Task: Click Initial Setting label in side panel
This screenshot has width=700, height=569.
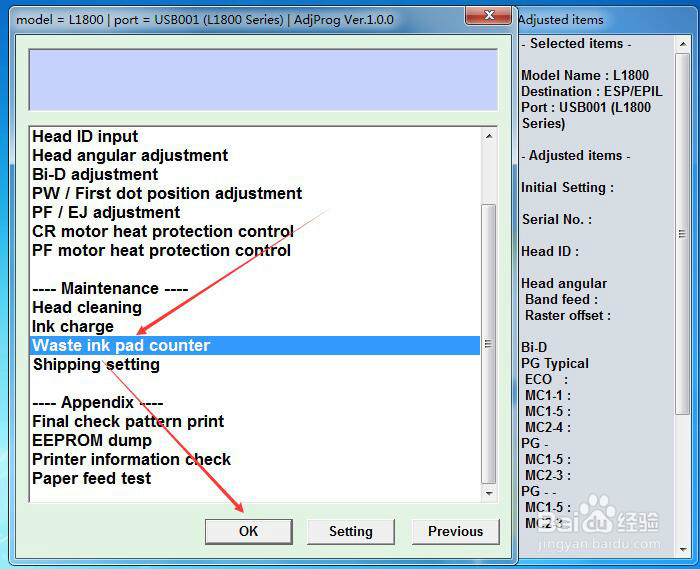Action: pos(567,187)
